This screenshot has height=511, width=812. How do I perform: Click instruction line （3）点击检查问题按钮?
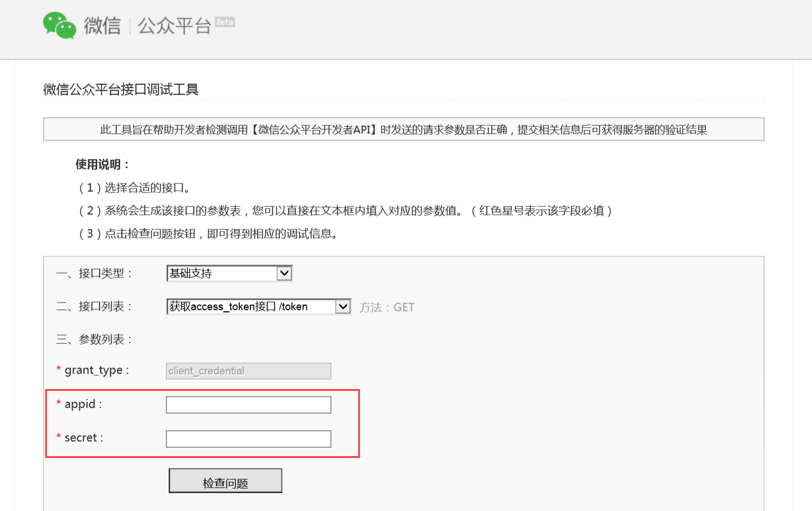click(x=207, y=234)
